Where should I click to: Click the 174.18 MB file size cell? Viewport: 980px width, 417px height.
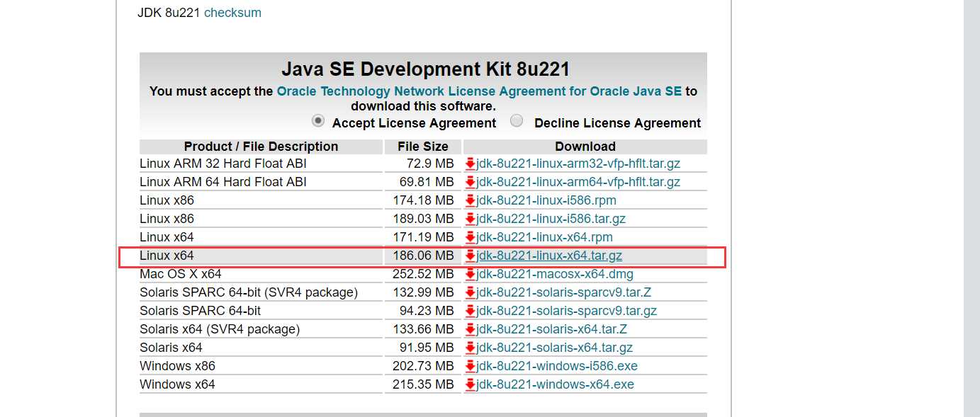tap(423, 200)
